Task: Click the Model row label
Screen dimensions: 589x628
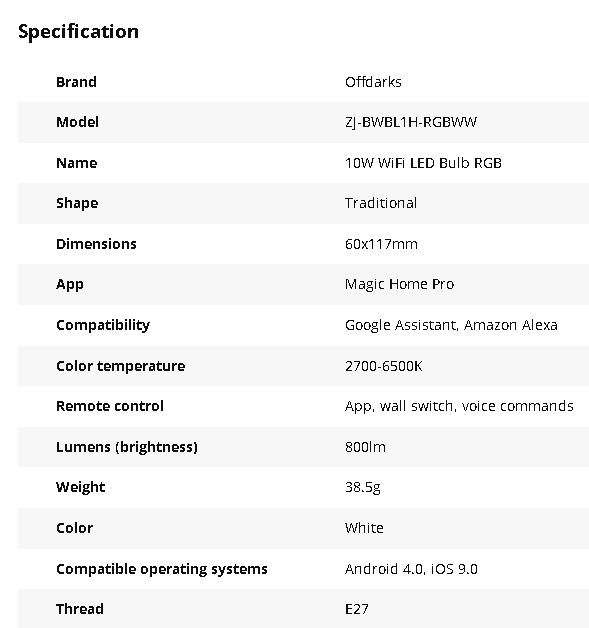Action: coord(77,122)
